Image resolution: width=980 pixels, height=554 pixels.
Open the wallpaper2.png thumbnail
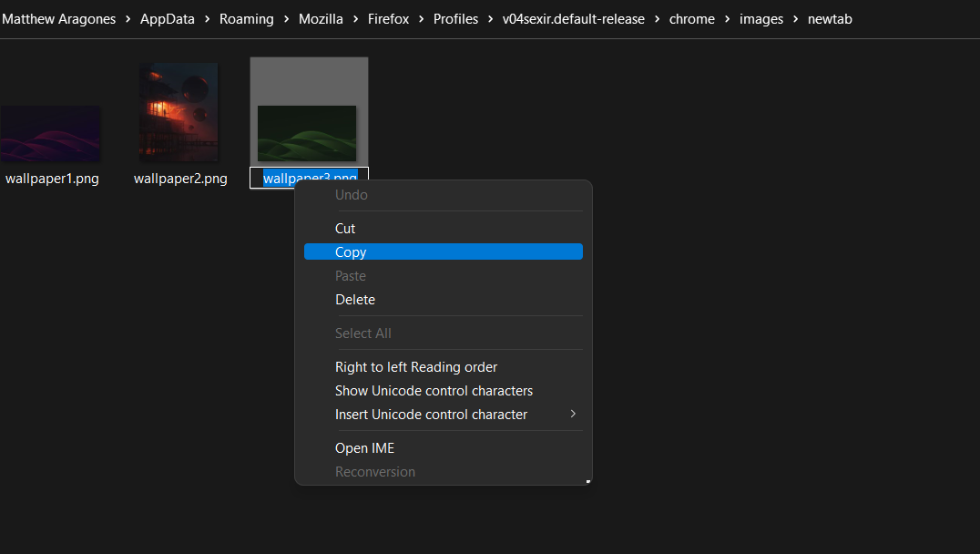pos(179,111)
